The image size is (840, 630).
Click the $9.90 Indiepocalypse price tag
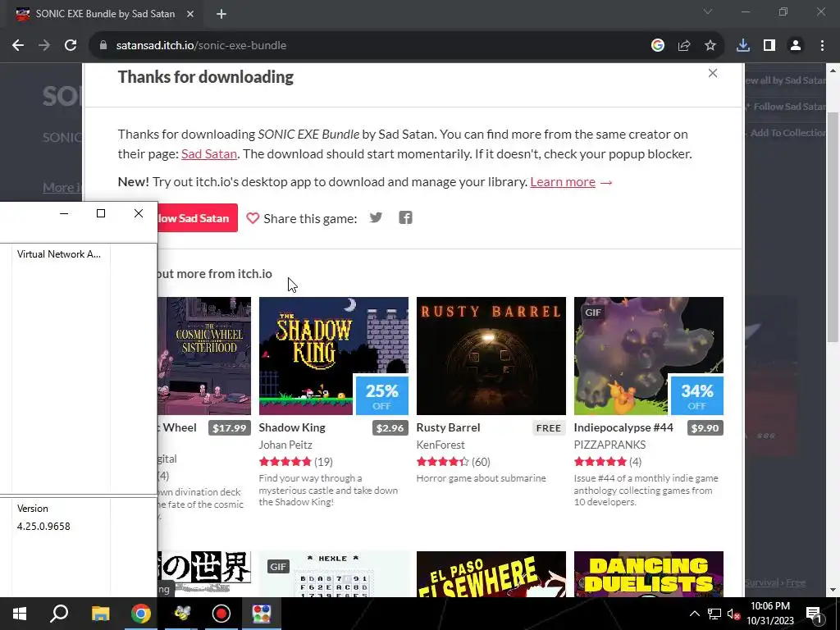pos(705,427)
